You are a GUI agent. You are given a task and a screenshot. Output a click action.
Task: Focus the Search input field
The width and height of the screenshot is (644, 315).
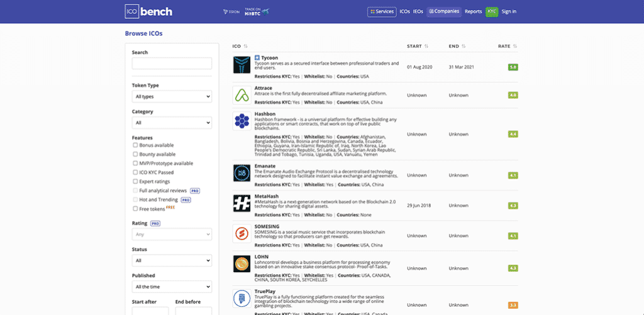(172, 64)
